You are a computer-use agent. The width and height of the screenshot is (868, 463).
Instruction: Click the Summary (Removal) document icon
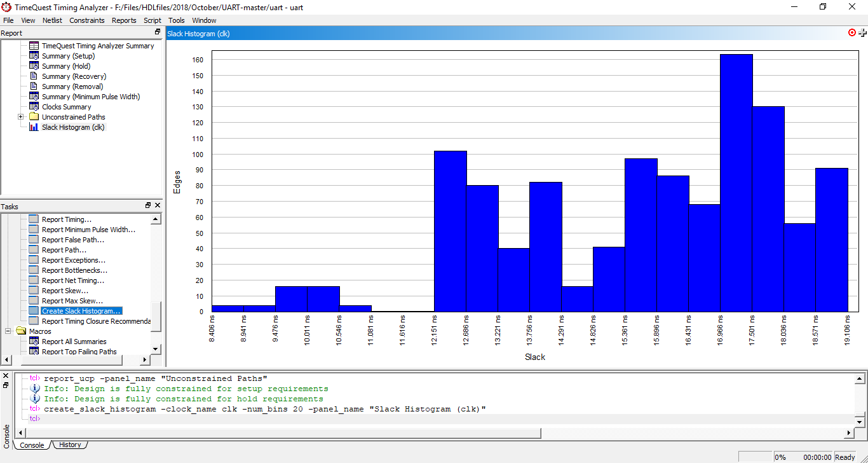(34, 86)
